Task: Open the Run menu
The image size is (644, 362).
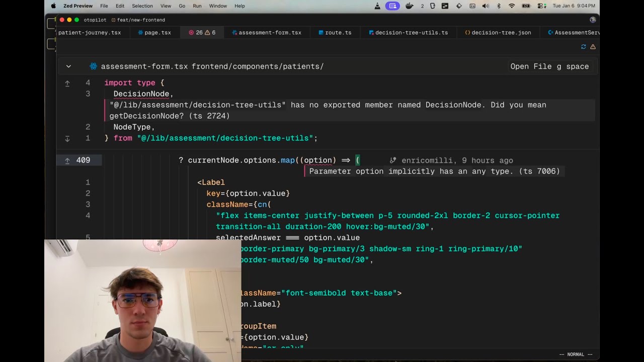Action: click(197, 6)
